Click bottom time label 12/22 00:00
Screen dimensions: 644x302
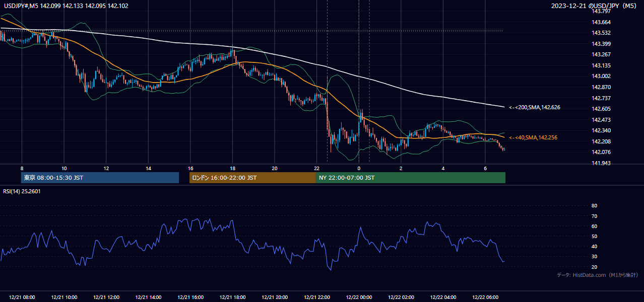(x=359, y=297)
